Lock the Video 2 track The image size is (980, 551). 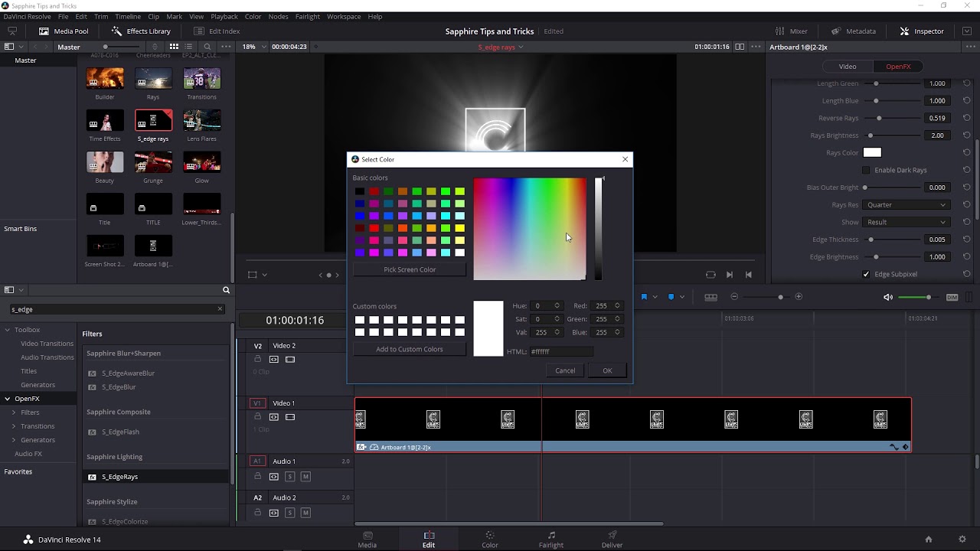[x=258, y=360]
